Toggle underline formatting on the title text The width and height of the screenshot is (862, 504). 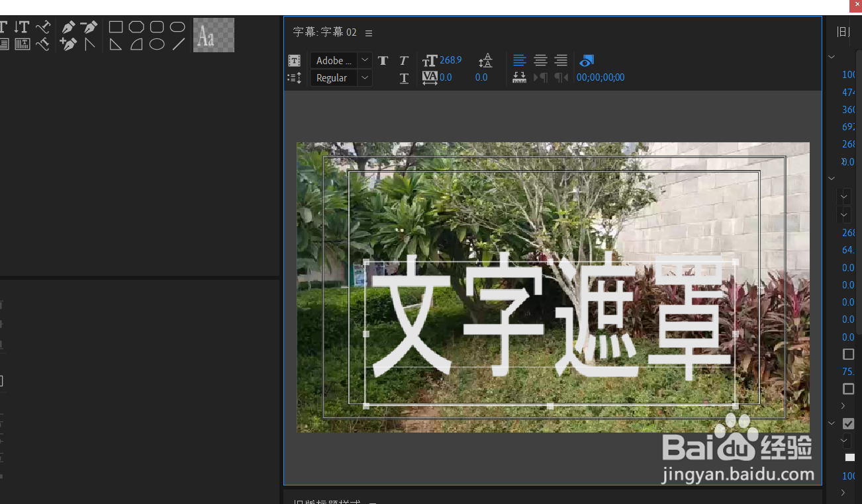coord(403,77)
